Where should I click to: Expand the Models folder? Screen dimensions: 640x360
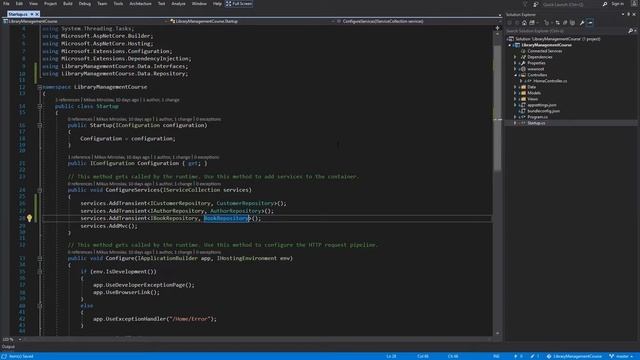coord(515,93)
